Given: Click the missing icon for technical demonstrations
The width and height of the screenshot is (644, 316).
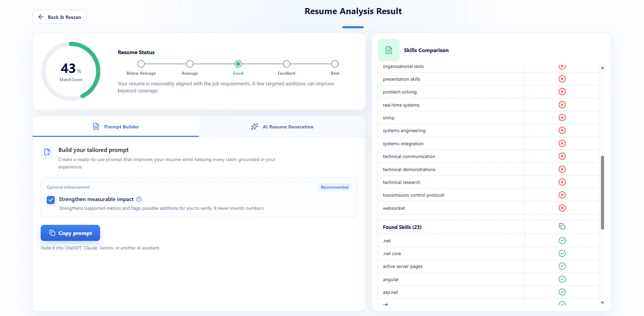Looking at the screenshot, I should pyautogui.click(x=562, y=169).
